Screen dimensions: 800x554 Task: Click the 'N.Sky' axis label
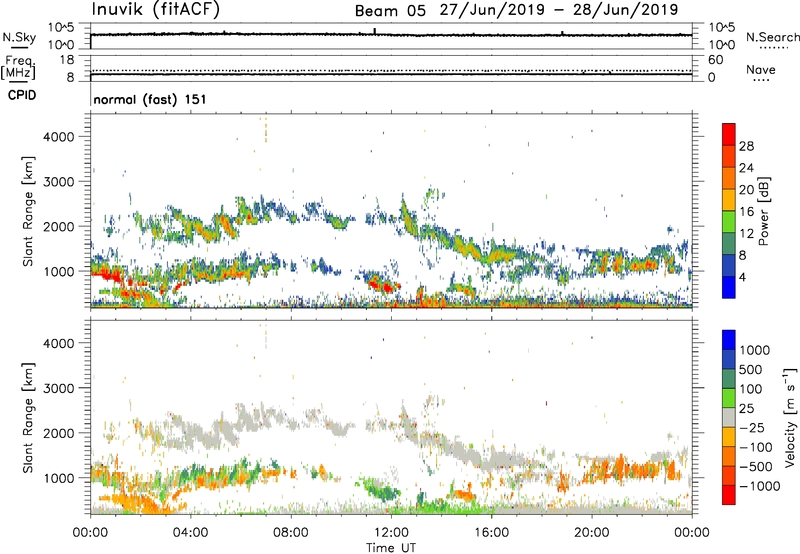coord(19,37)
